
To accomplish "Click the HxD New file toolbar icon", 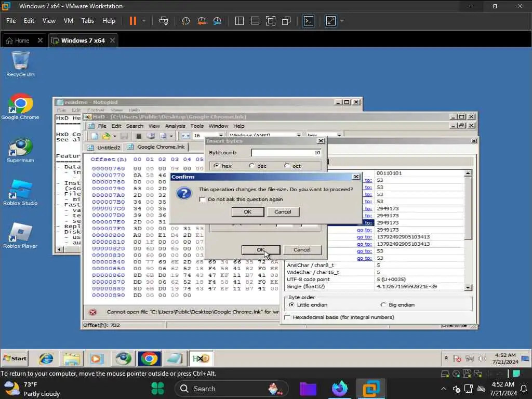I will [95, 136].
